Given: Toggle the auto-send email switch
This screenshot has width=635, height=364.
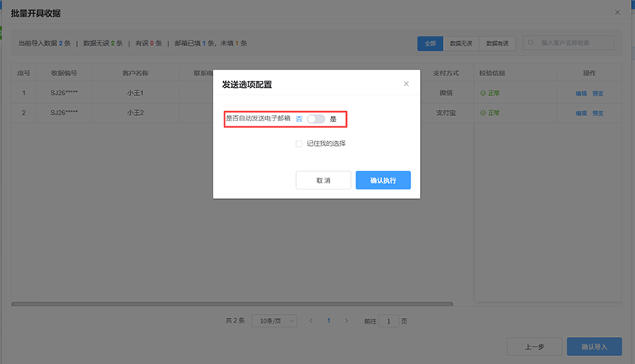Looking at the screenshot, I should coord(316,119).
